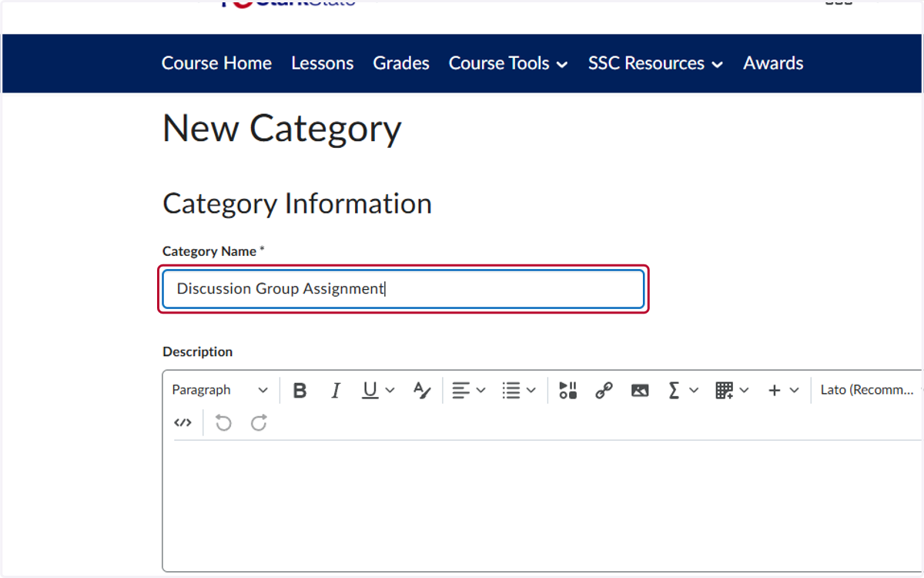This screenshot has height=578, width=924.
Task: Click the Category Information heading
Action: tap(297, 203)
